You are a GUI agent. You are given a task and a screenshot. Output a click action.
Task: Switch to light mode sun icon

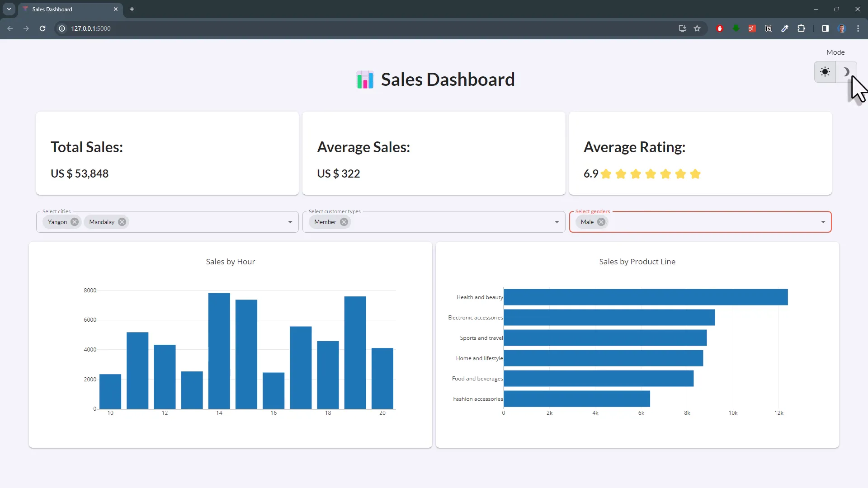(825, 72)
